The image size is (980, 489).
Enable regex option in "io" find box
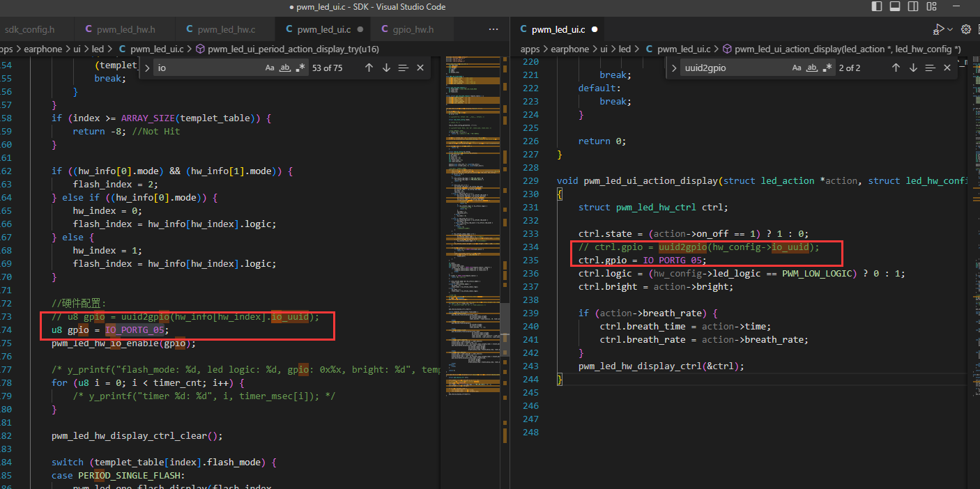pyautogui.click(x=300, y=68)
